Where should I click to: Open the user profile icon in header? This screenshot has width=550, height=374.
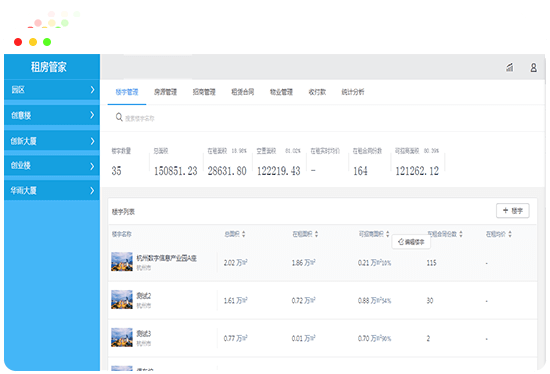coord(533,67)
